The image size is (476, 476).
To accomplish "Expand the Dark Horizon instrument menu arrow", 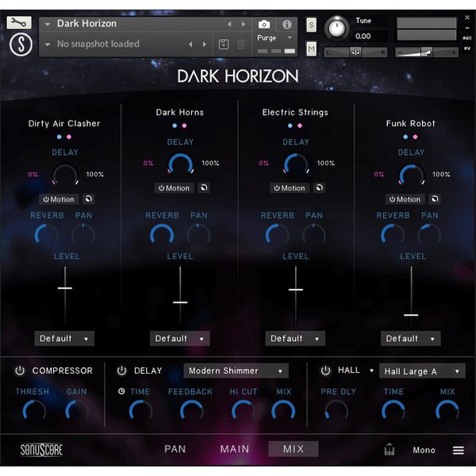I will 48,24.
